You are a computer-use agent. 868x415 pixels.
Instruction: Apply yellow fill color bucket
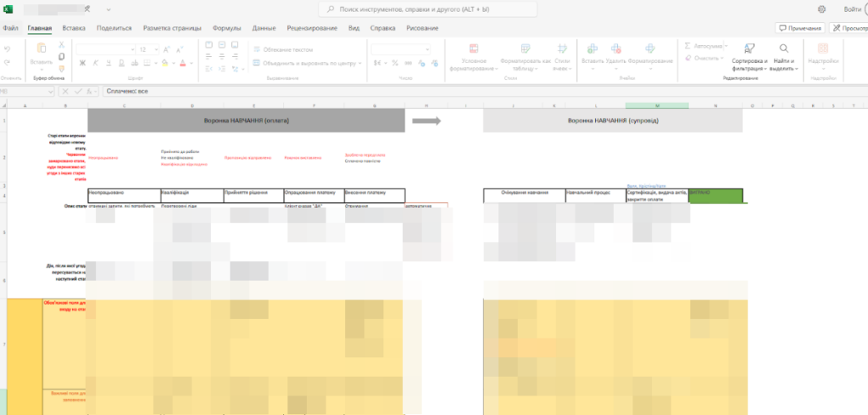[164, 63]
